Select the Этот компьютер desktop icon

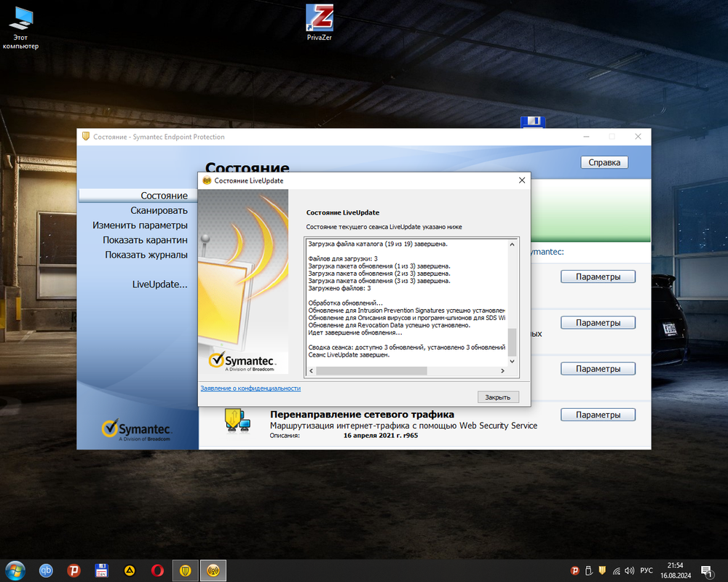click(x=21, y=28)
